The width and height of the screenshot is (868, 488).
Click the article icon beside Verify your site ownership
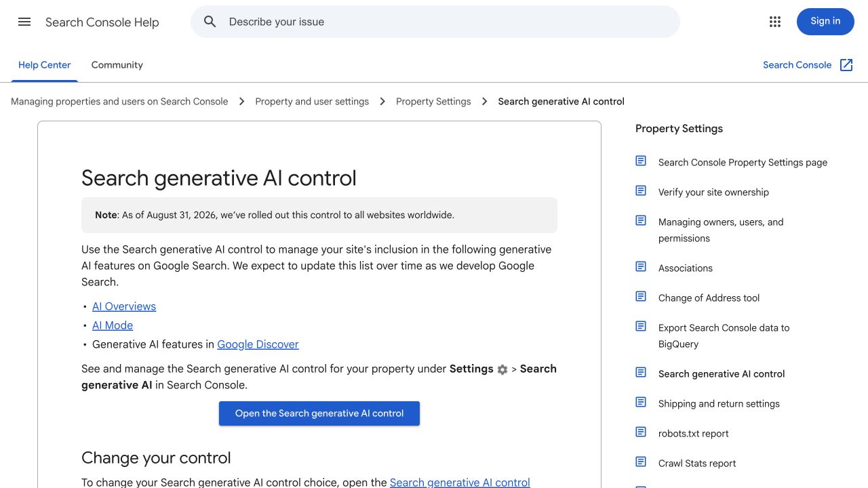coord(641,190)
